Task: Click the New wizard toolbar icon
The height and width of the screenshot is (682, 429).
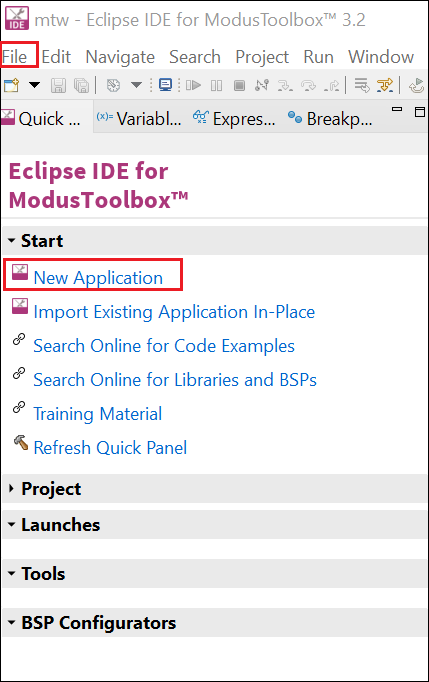Action: (12, 85)
